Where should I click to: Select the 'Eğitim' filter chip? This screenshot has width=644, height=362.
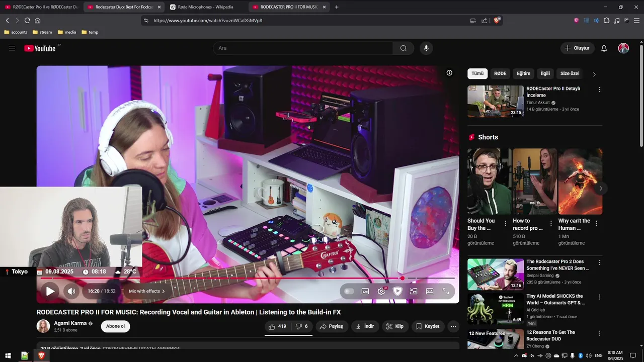(524, 73)
